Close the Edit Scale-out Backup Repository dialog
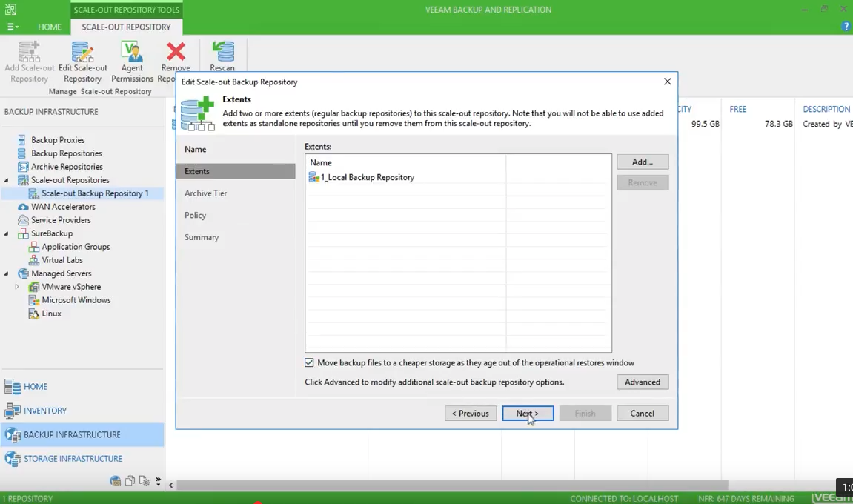 tap(668, 82)
